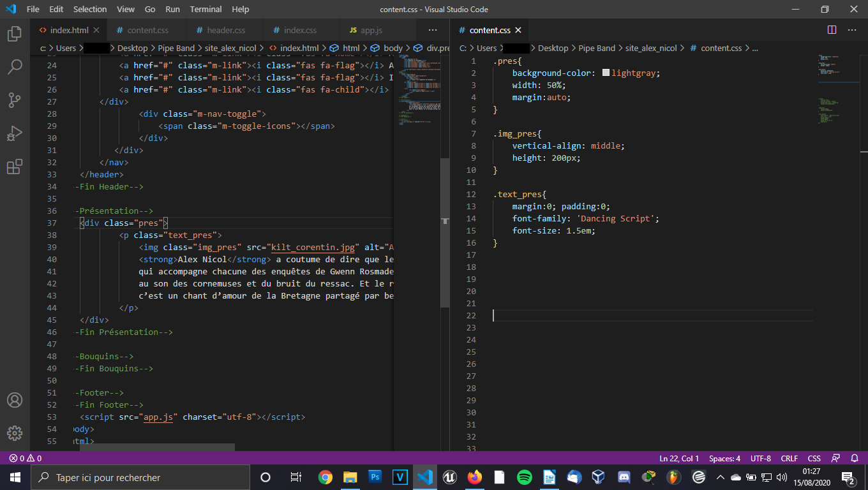The height and width of the screenshot is (490, 868).
Task: Click site_alex_nicol in right breadcrumb
Action: coord(651,48)
